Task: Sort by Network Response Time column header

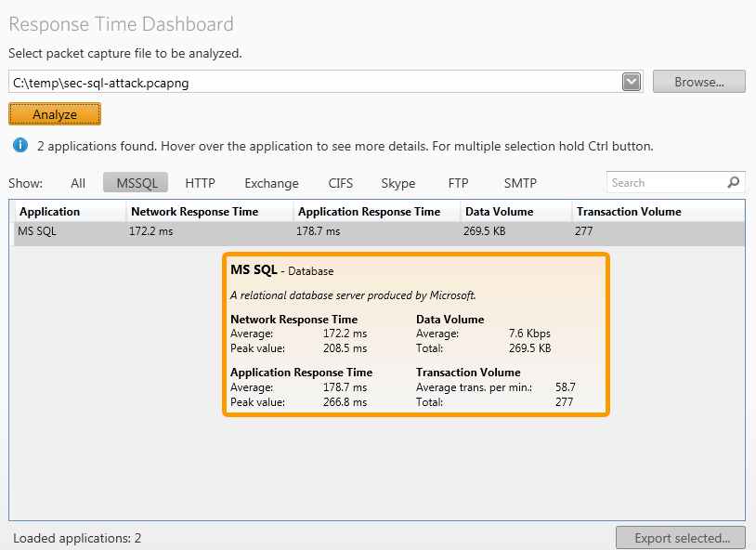Action: tap(210, 211)
